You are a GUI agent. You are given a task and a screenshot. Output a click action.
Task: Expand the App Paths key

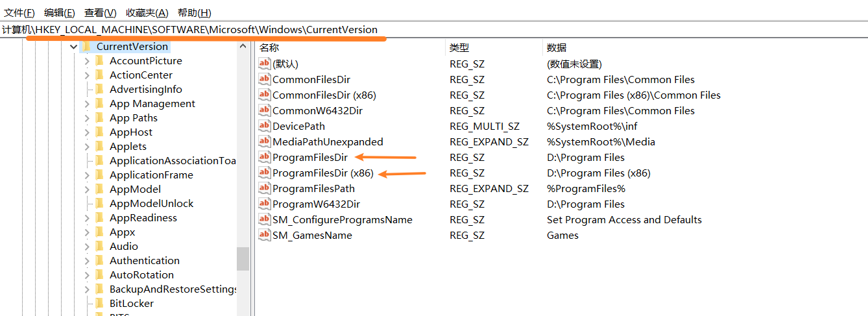[x=86, y=118]
